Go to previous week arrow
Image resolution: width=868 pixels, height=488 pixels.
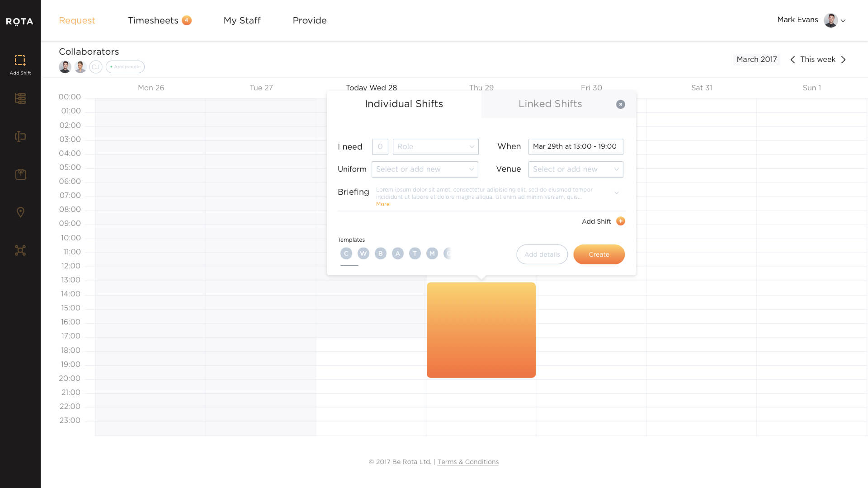point(792,60)
